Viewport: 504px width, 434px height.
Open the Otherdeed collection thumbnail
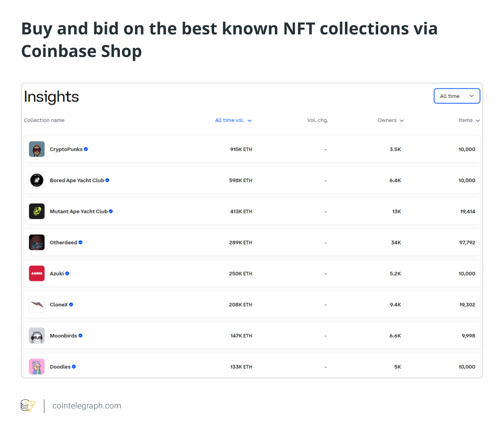[x=36, y=243]
